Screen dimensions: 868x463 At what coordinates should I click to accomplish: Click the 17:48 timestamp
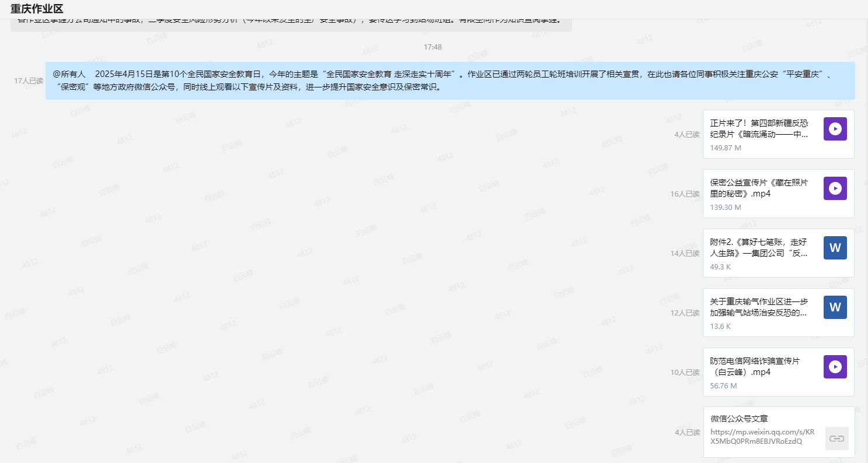pos(433,47)
